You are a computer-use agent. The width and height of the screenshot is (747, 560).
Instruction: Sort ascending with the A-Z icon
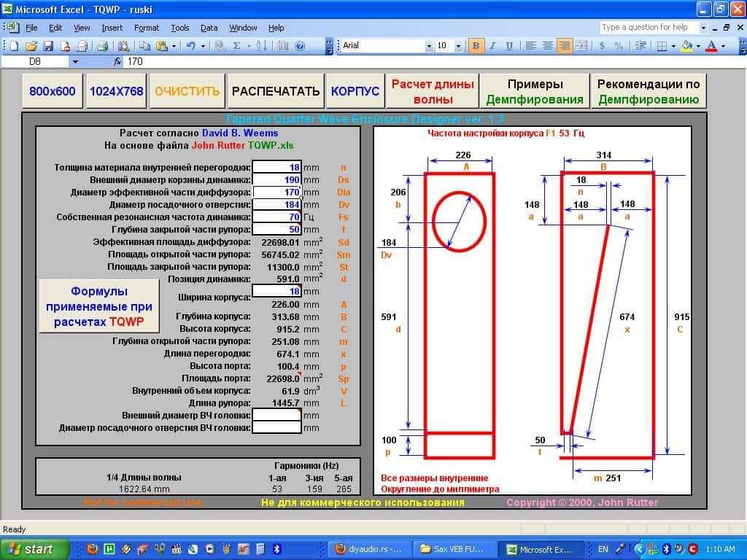click(x=262, y=46)
